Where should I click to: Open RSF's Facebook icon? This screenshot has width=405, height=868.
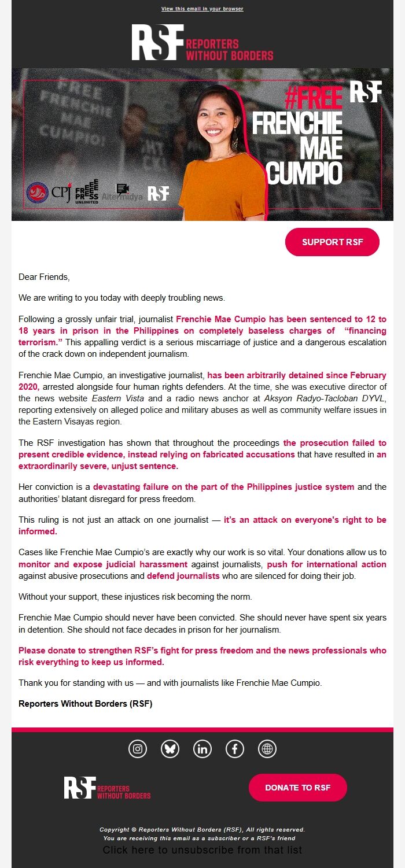(x=234, y=749)
